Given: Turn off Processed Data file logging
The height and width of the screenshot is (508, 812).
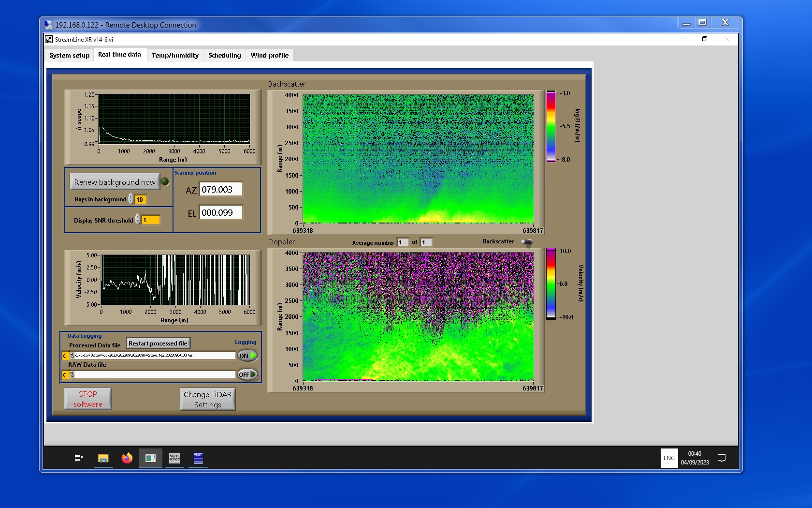Looking at the screenshot, I should [247, 356].
